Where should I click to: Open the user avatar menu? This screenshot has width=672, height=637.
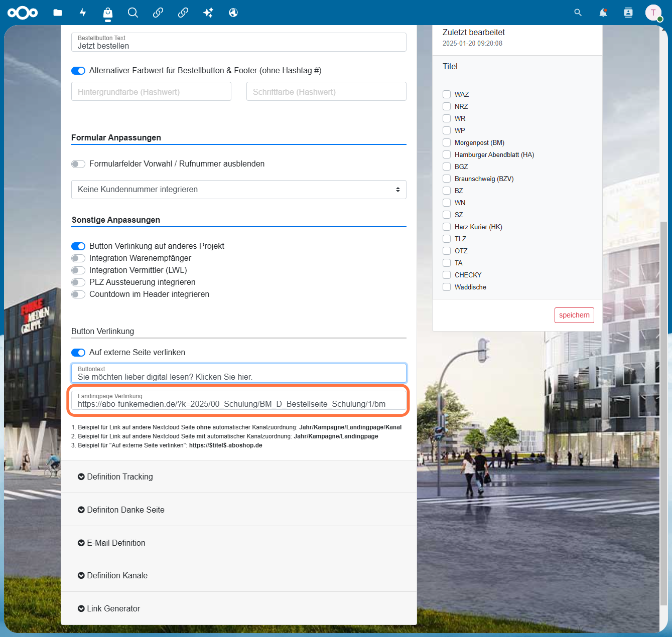click(x=653, y=13)
